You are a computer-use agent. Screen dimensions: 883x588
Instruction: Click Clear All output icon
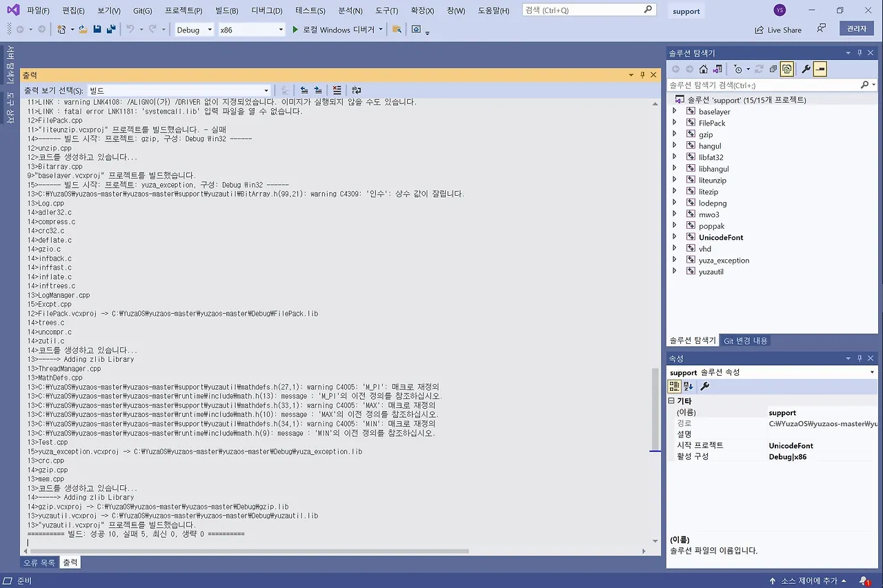click(337, 90)
